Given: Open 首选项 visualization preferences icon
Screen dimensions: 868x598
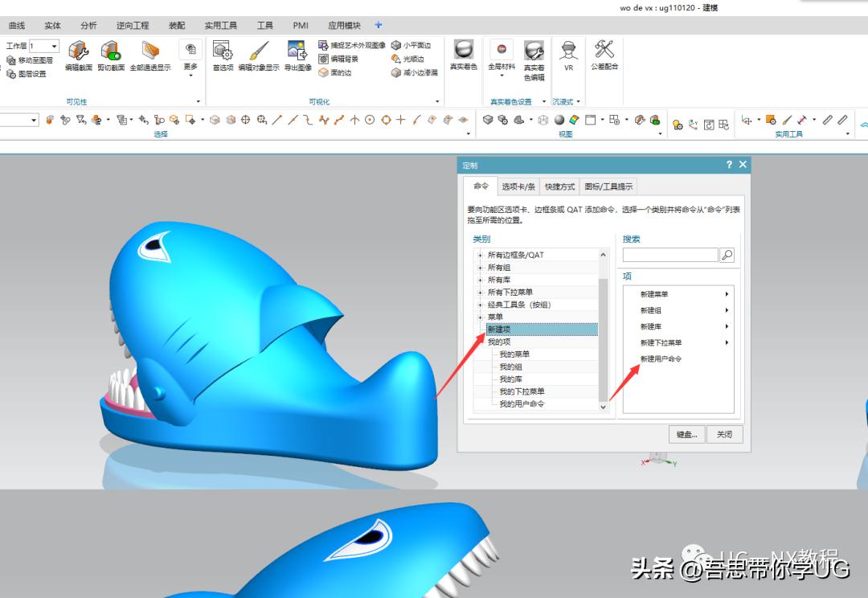Looking at the screenshot, I should point(223,53).
